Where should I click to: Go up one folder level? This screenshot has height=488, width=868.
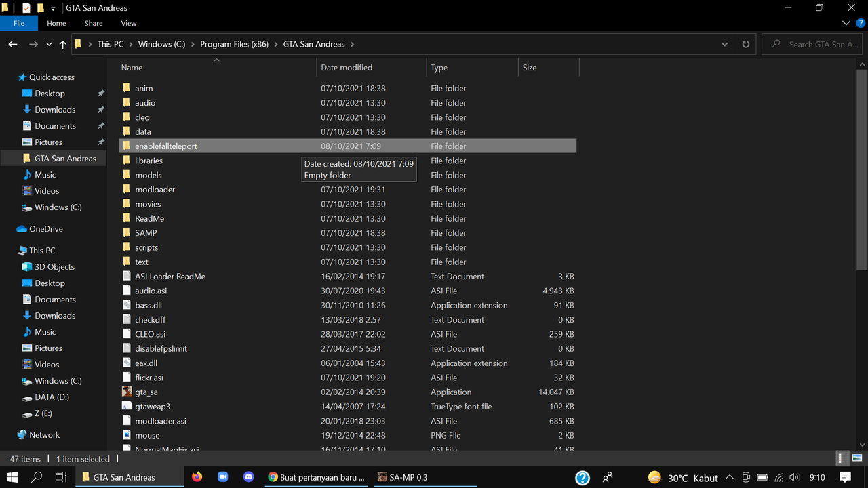[63, 44]
